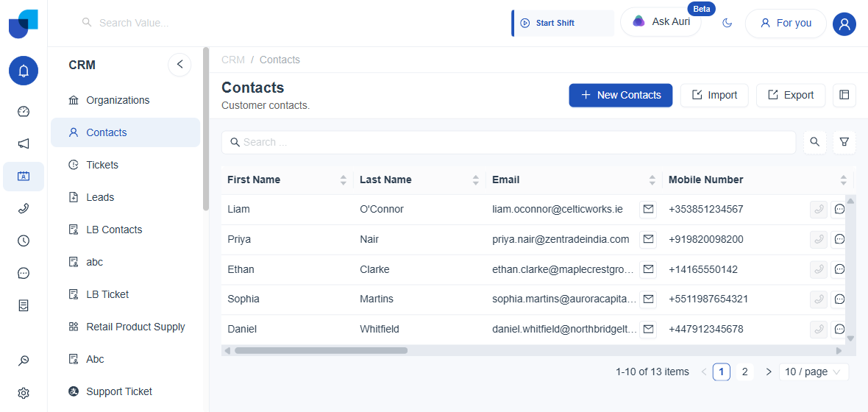
Task: Select Contacts in CRM menu
Action: pos(125,132)
